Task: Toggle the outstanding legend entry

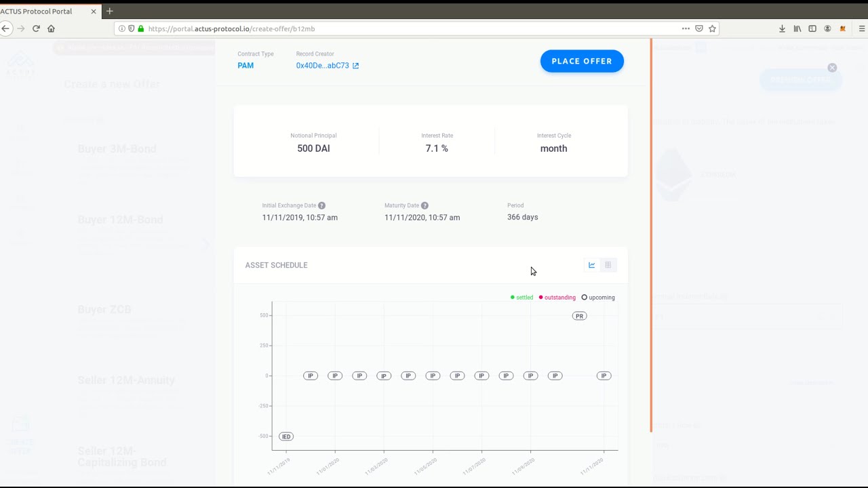Action: 557,298
